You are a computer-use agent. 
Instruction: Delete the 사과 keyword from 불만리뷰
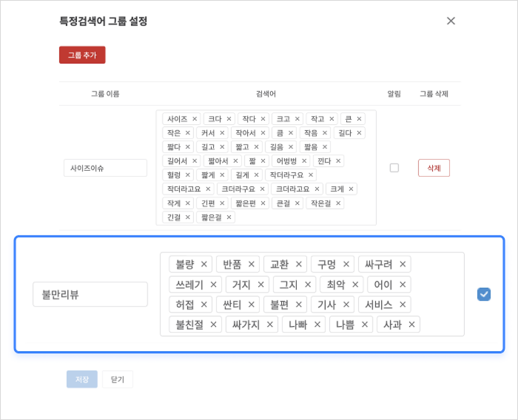pyautogui.click(x=412, y=324)
